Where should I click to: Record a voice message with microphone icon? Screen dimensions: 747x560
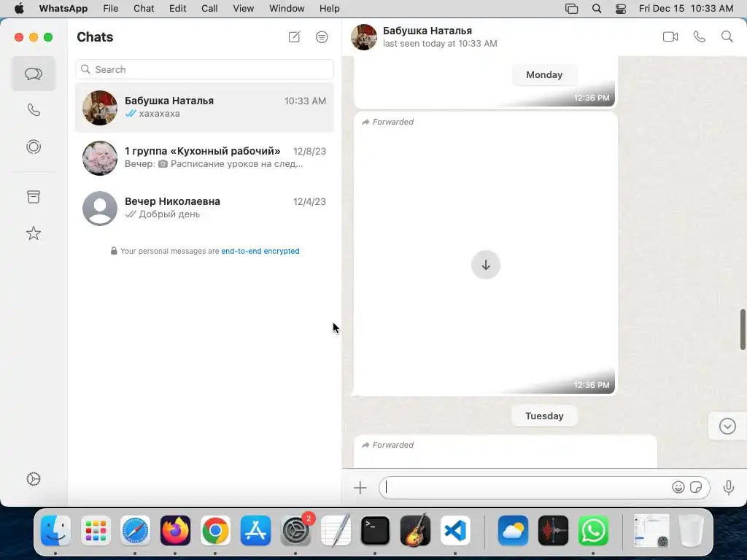pos(729,488)
